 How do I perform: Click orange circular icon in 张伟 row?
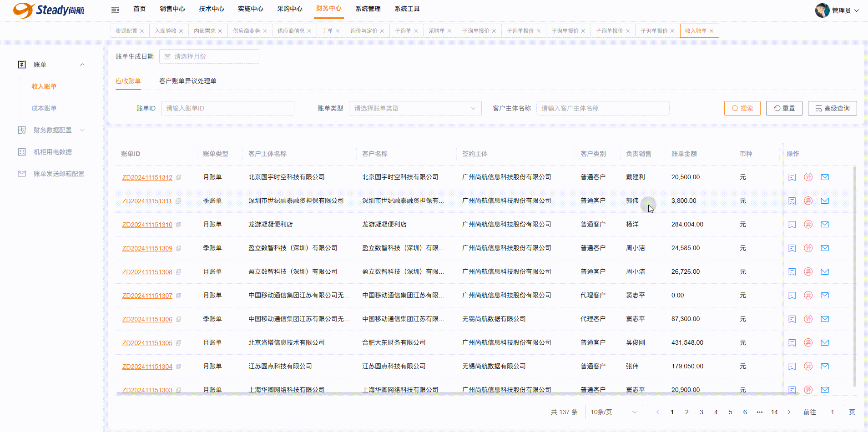click(x=808, y=367)
